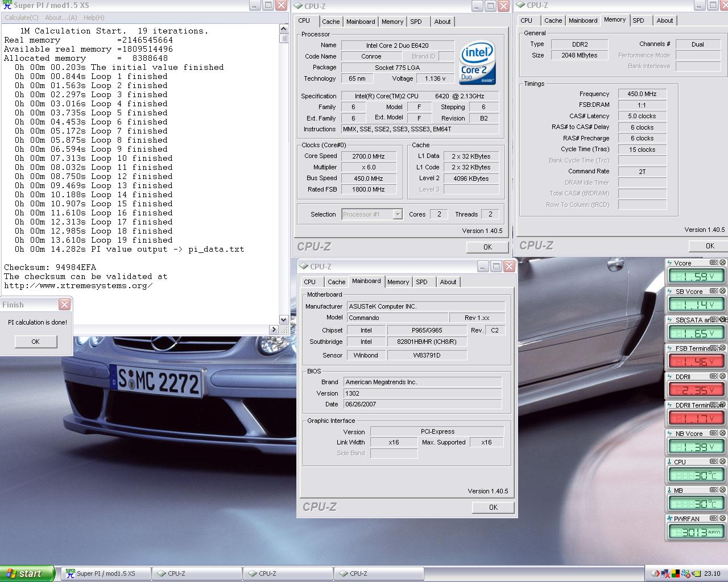Screen dimensions: 728x582
Task: Open the messenger buddies tray icon
Action: point(686,573)
